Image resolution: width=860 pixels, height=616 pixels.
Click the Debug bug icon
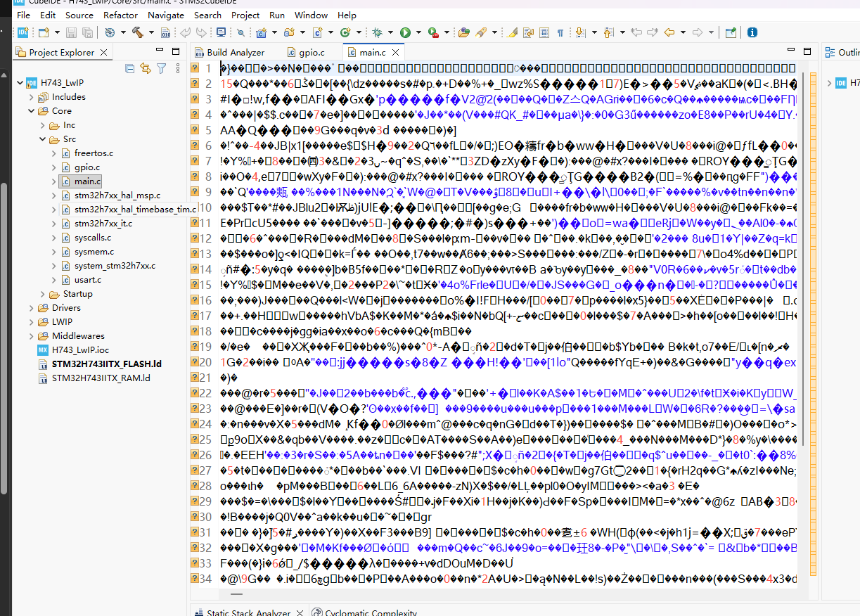[378, 32]
